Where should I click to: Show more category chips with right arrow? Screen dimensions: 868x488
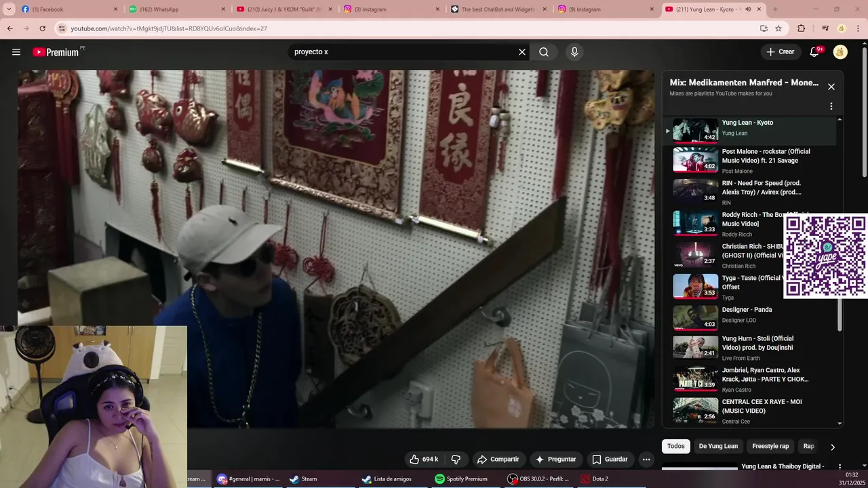point(833,447)
